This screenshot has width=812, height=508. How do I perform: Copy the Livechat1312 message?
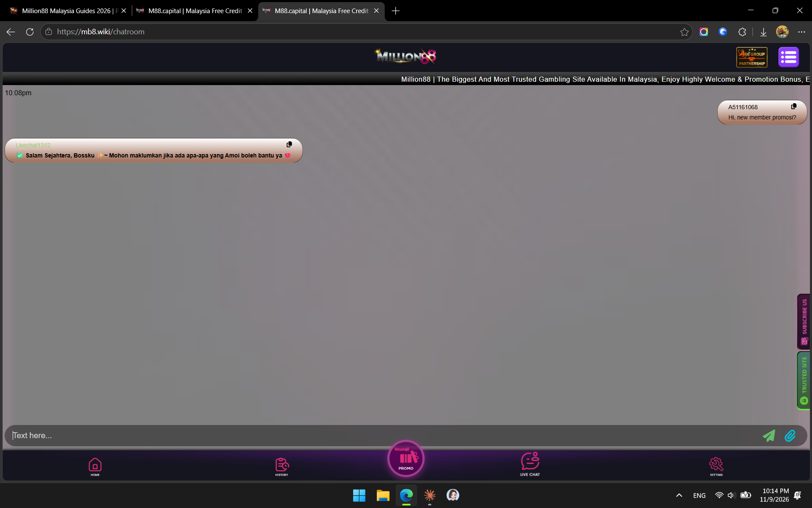coord(289,144)
